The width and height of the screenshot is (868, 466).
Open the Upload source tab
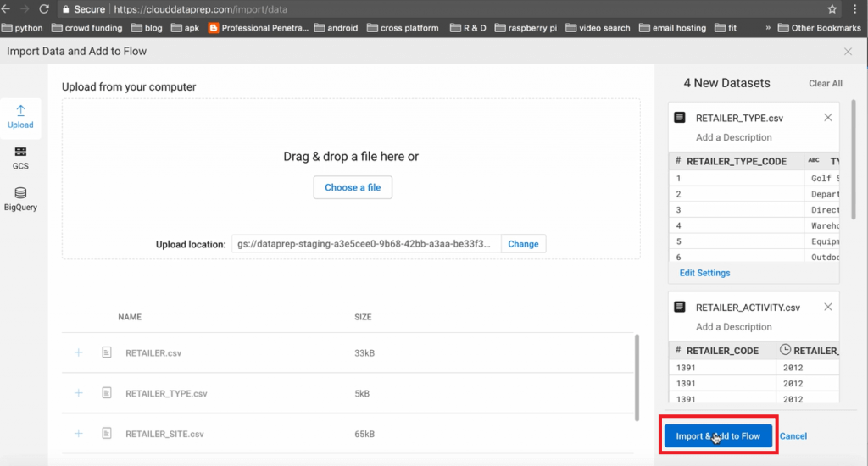[x=20, y=117]
